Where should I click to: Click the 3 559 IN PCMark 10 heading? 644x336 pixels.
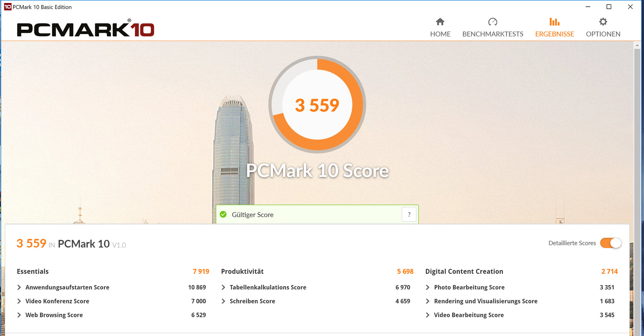click(x=71, y=244)
